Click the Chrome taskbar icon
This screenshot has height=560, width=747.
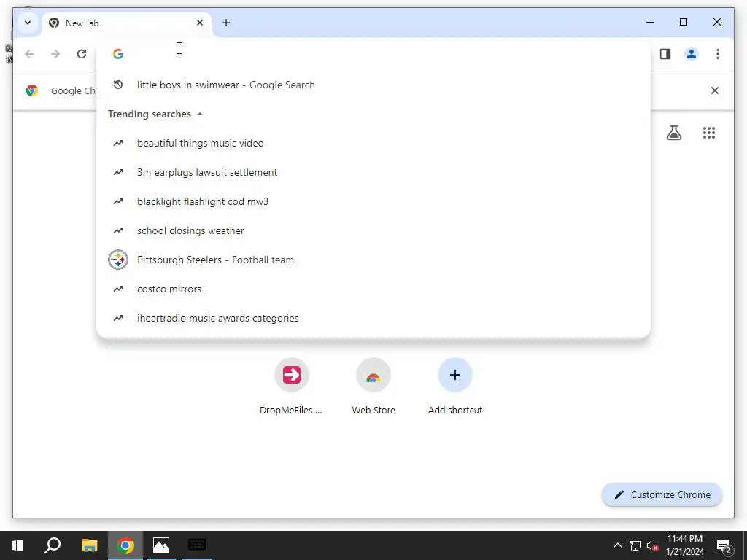coord(125,545)
